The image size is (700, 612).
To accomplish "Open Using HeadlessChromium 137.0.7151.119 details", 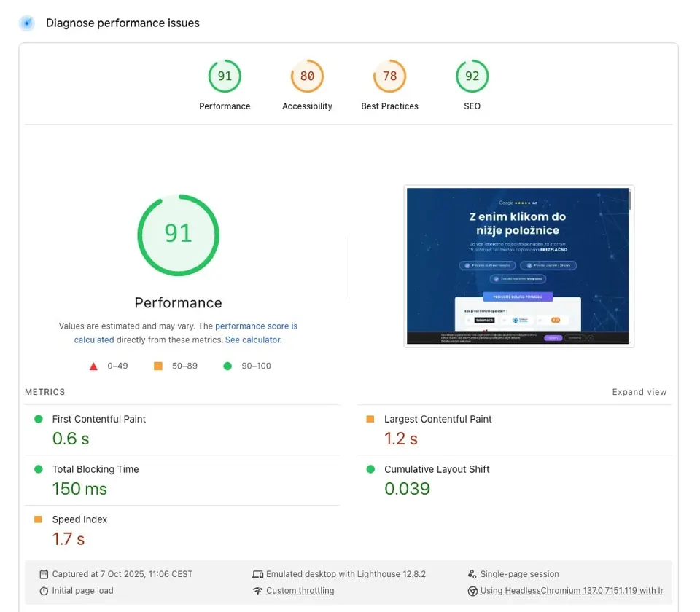I will [x=572, y=591].
